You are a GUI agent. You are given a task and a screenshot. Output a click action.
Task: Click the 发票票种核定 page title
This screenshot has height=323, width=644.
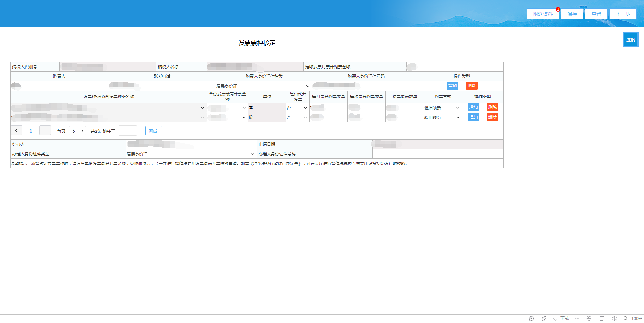pyautogui.click(x=257, y=43)
